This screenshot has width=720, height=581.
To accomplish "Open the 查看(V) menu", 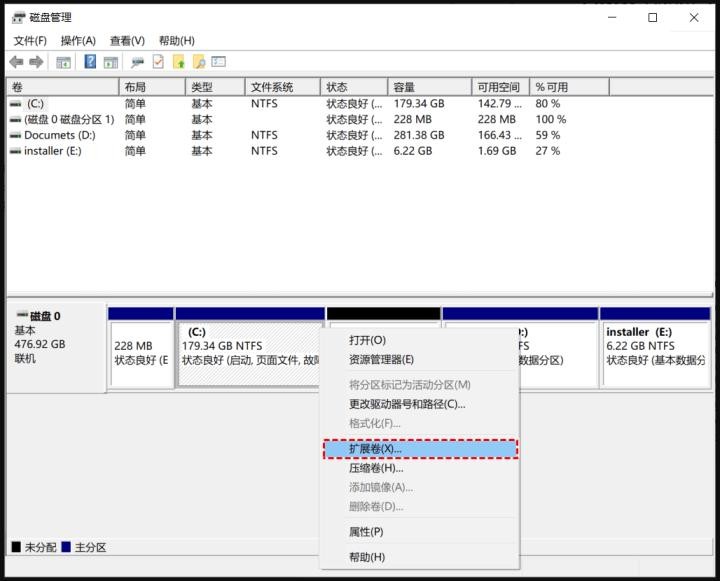I will click(x=127, y=40).
